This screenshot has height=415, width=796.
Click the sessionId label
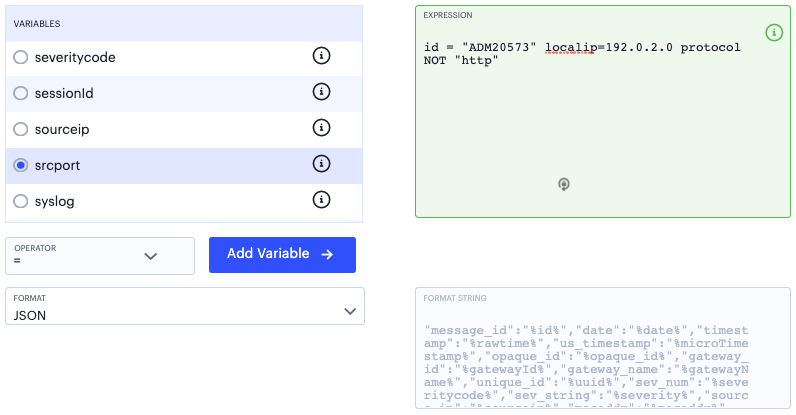64,93
